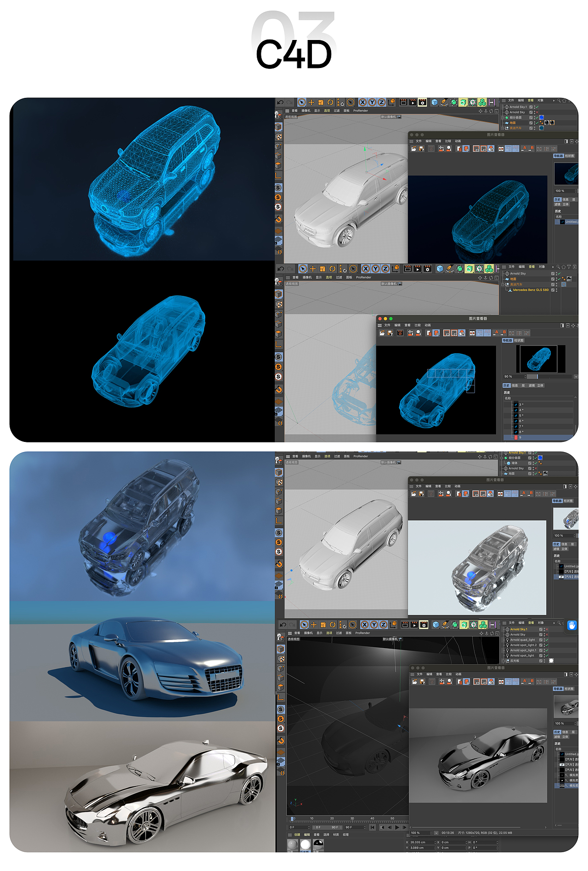Toggle red cross of Arnold Sky in wireframe car screenshot

tap(537, 112)
